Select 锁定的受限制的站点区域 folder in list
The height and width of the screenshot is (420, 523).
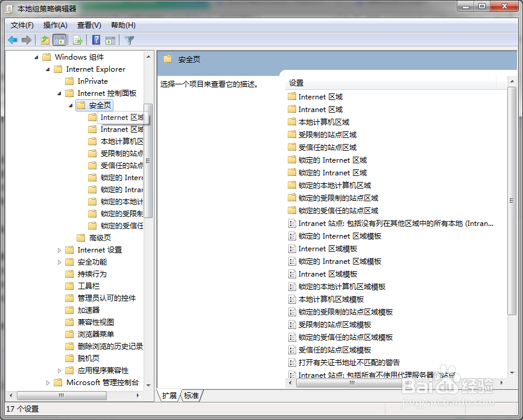(x=338, y=198)
